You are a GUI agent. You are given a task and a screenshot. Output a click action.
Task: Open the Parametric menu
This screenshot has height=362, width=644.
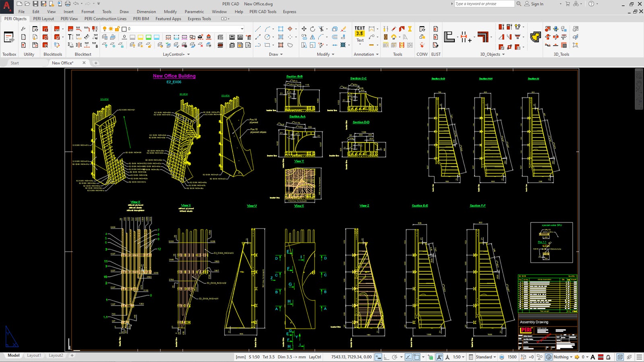click(194, 12)
